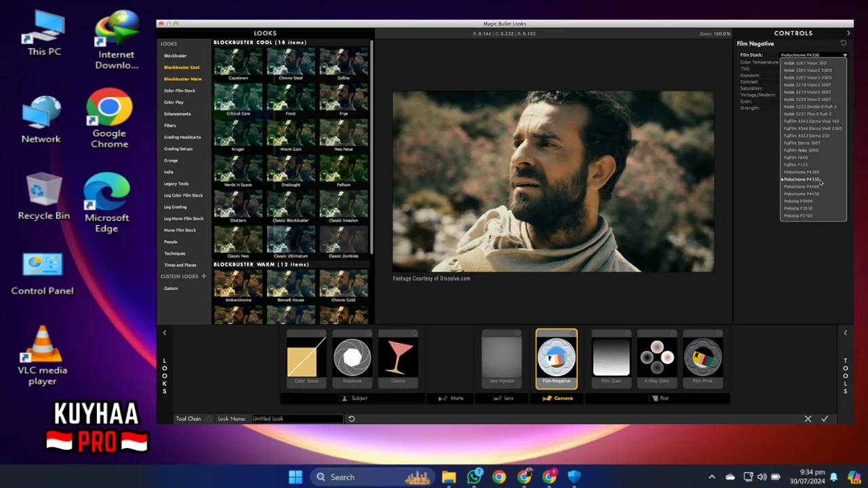Switch to the Subject section
Screen dimensions: 868x488
pos(354,399)
